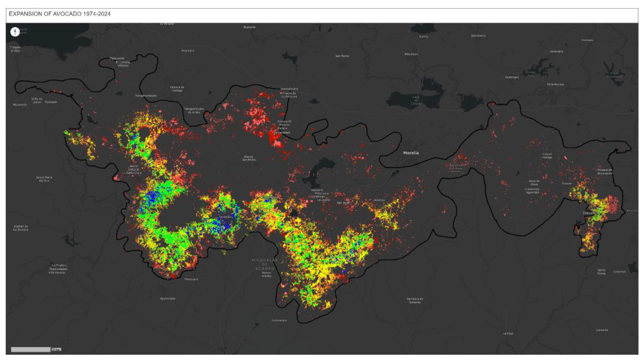Select the Ciudad Hidalgo label

click(547, 156)
